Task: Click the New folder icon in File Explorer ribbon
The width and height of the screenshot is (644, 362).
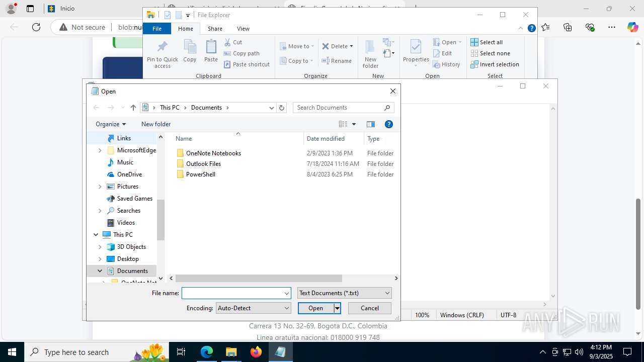Action: point(370,54)
